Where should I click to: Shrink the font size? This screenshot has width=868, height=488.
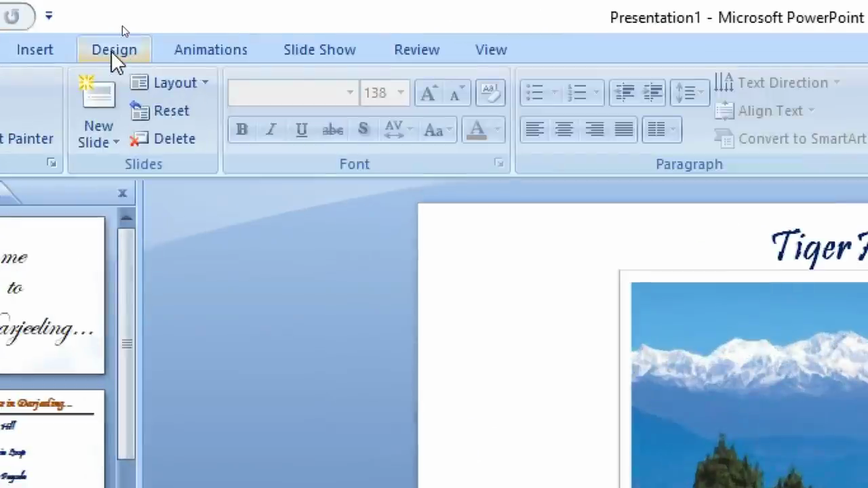pyautogui.click(x=456, y=94)
